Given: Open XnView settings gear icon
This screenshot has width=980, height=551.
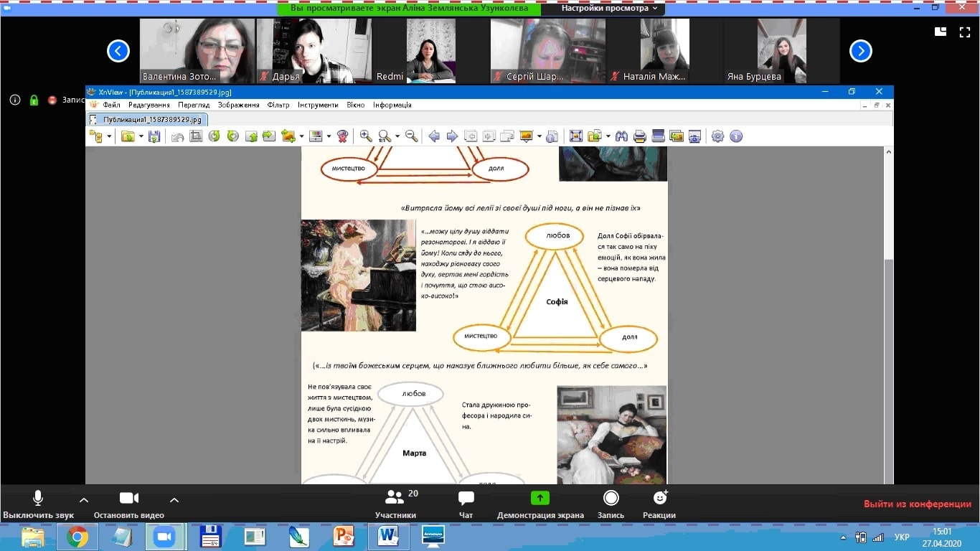Looking at the screenshot, I should 717,136.
